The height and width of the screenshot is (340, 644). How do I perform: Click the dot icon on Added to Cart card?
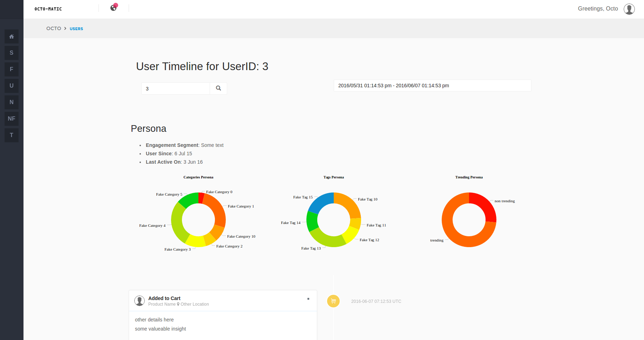click(x=308, y=299)
